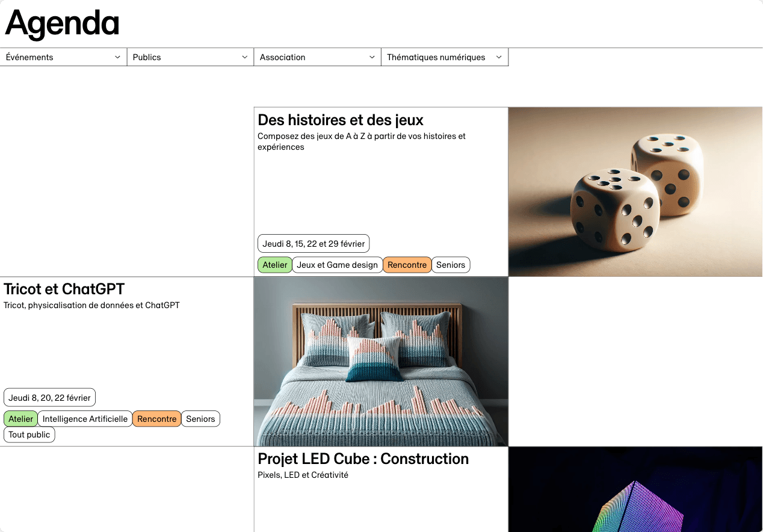Select the 'Jeux et Game design' tag
Image resolution: width=763 pixels, height=532 pixels.
pyautogui.click(x=338, y=265)
